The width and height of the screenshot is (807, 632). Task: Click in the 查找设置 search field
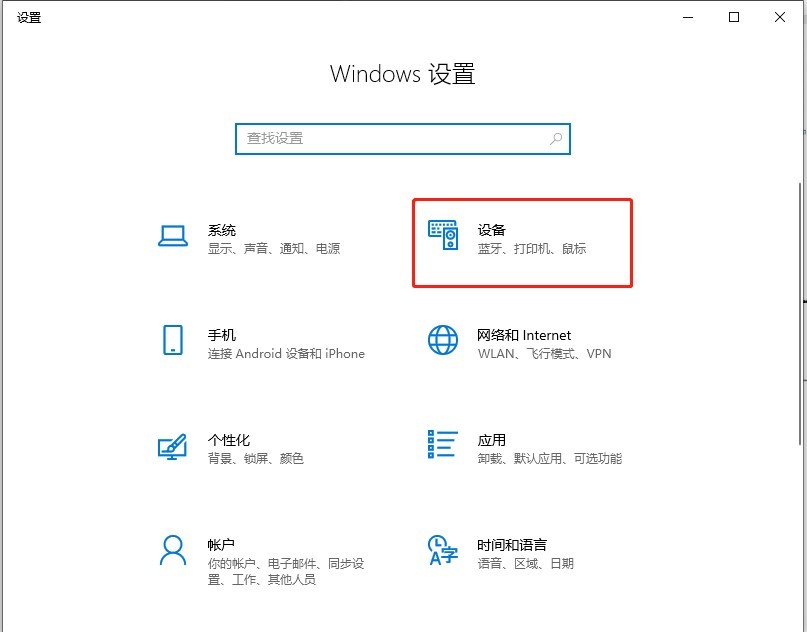[x=402, y=139]
